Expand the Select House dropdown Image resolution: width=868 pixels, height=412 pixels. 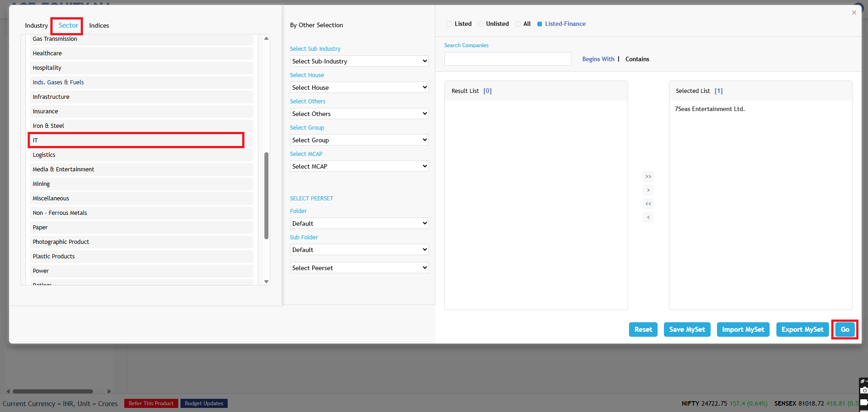point(359,87)
